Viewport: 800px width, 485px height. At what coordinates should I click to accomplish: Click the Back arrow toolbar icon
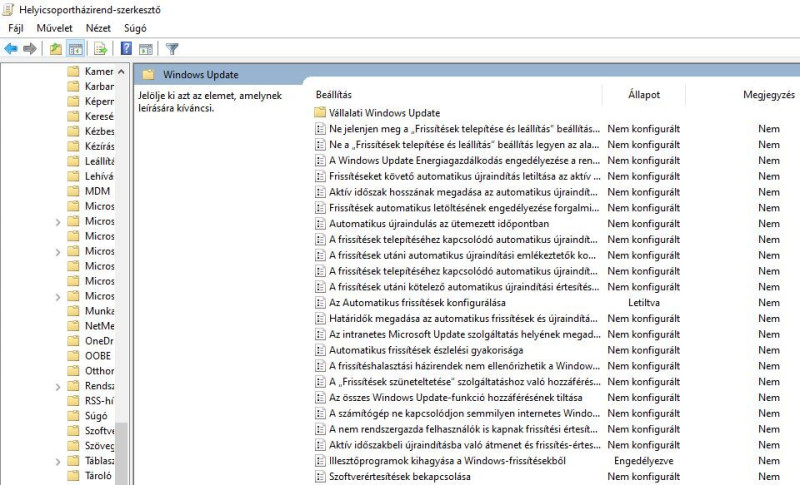click(11, 49)
